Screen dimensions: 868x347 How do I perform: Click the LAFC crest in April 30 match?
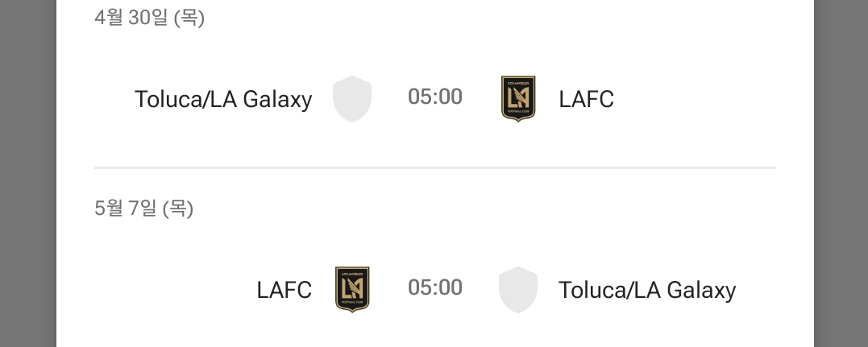[517, 99]
